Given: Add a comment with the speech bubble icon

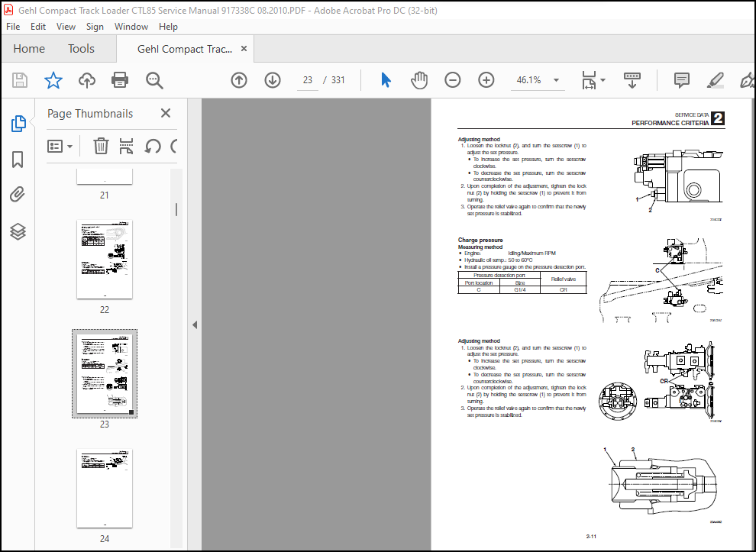Looking at the screenshot, I should (681, 80).
